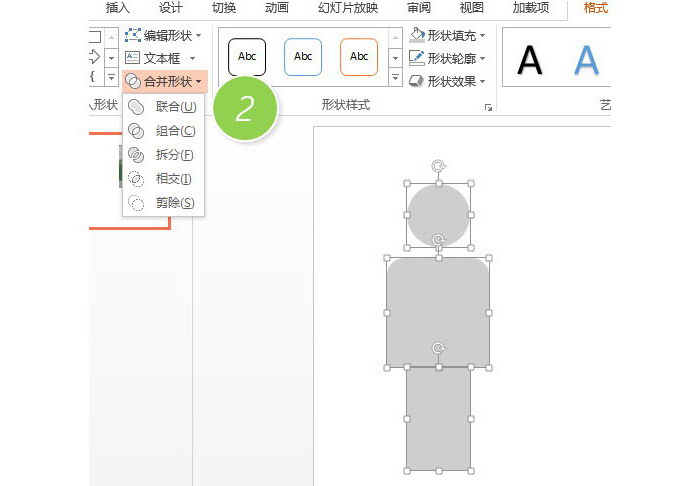Click the merge shapes overlapping circles icon

click(133, 81)
